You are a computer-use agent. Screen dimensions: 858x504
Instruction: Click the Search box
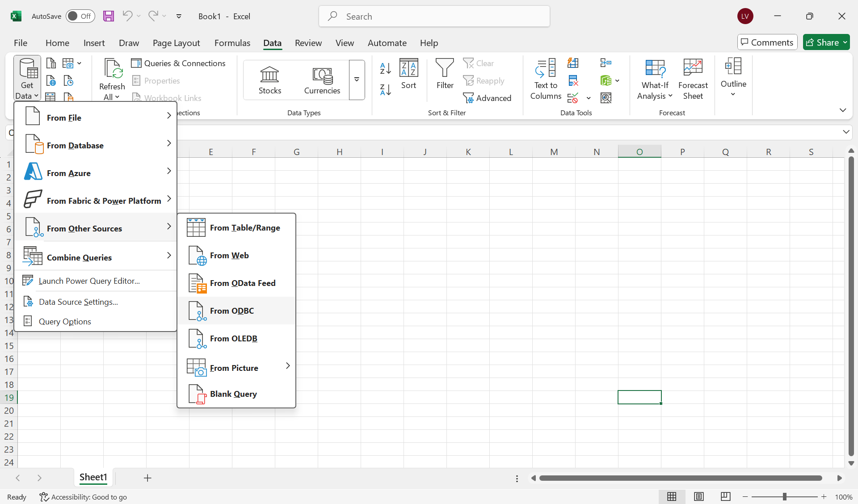point(433,16)
